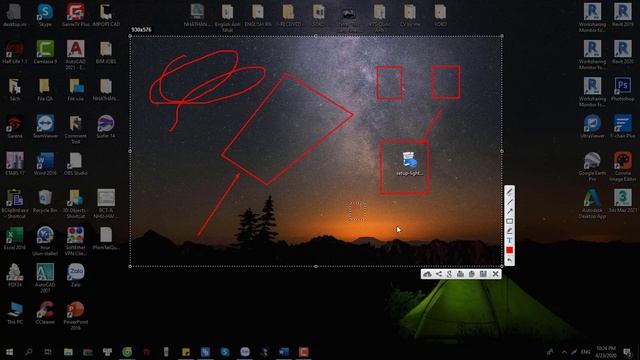Open the Revit 2019 shortcut
The width and height of the screenshot is (640, 360).
(x=622, y=15)
